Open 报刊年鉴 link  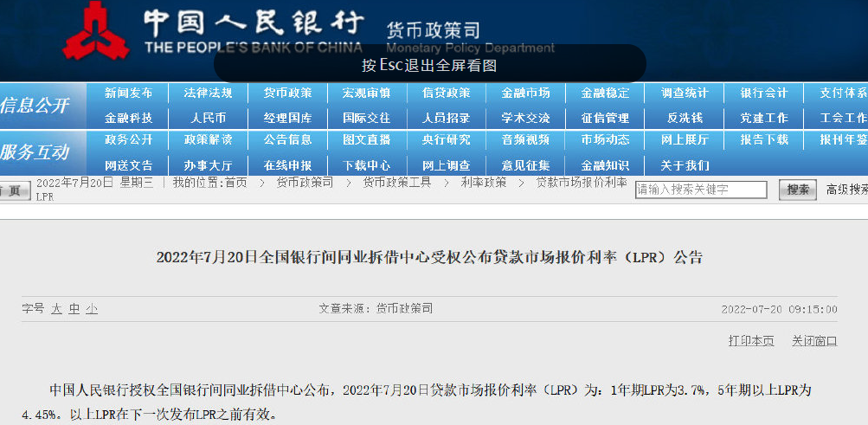(844, 139)
